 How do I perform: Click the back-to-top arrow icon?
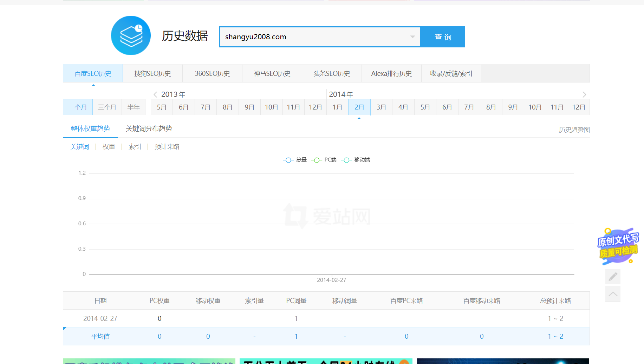click(x=613, y=294)
